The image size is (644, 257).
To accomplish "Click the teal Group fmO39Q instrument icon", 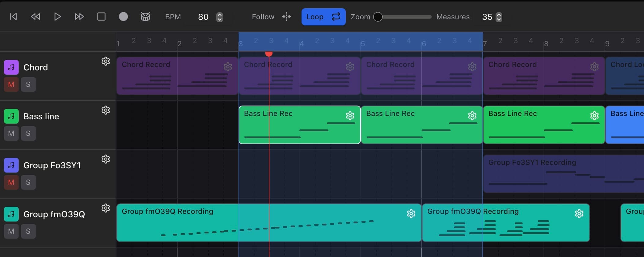I will [x=11, y=214].
